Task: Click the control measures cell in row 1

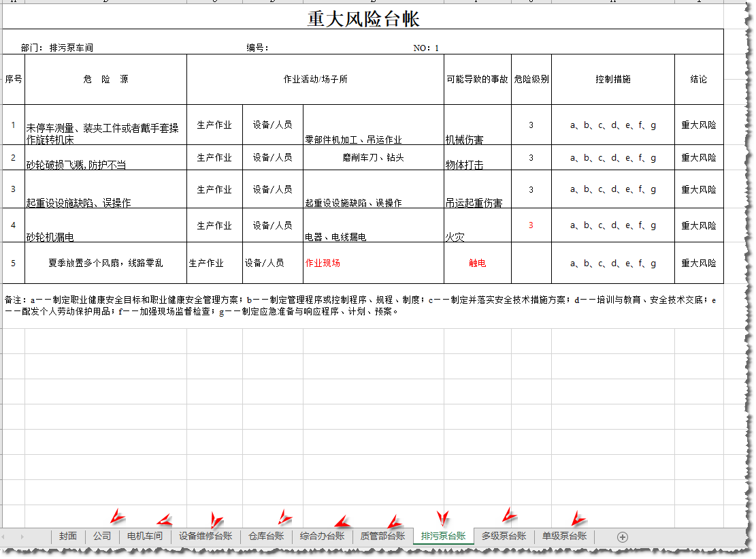Action: point(613,125)
